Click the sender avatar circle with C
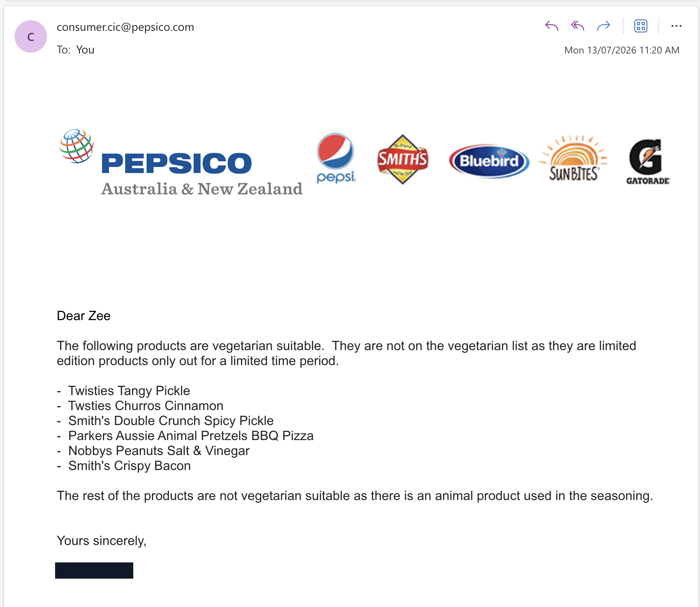 click(x=31, y=36)
